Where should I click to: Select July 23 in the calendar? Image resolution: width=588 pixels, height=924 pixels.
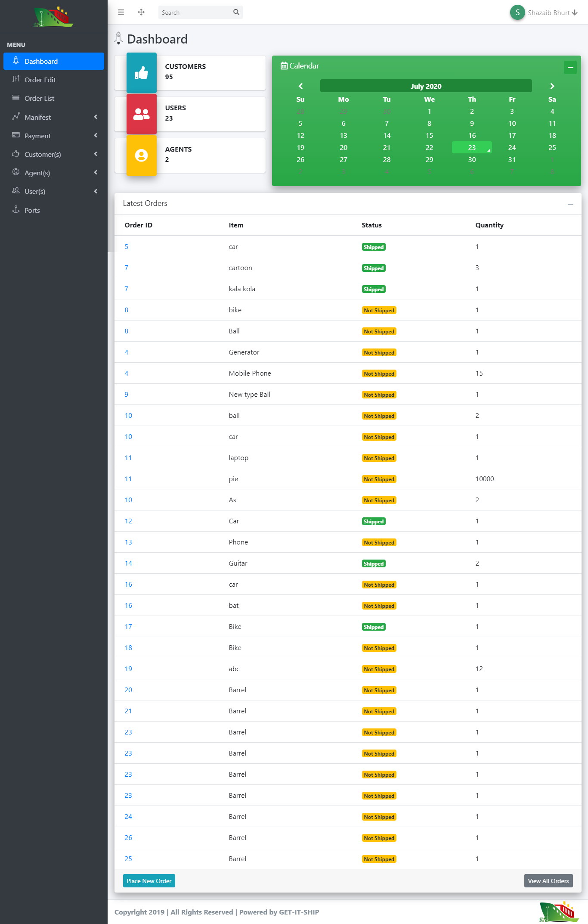pyautogui.click(x=472, y=147)
